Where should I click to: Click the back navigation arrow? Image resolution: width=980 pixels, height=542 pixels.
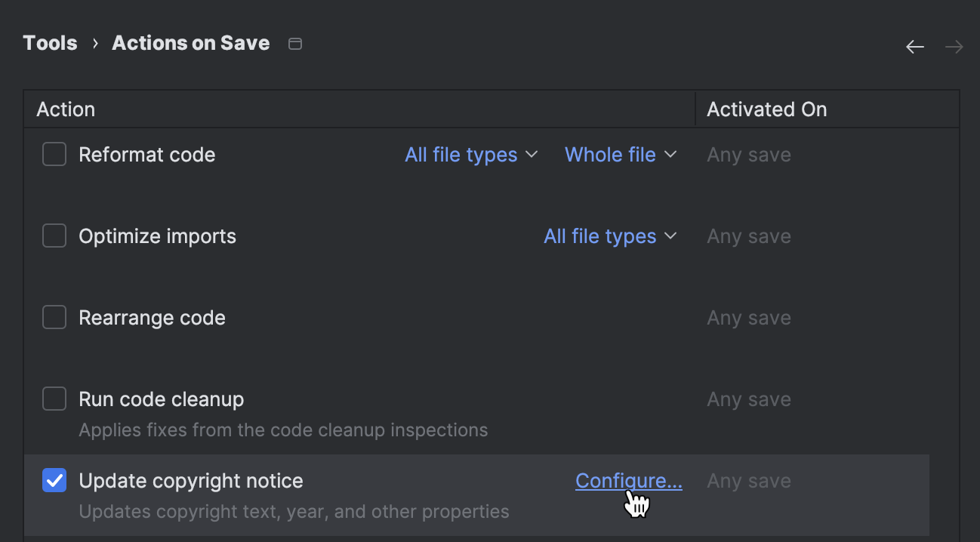914,46
